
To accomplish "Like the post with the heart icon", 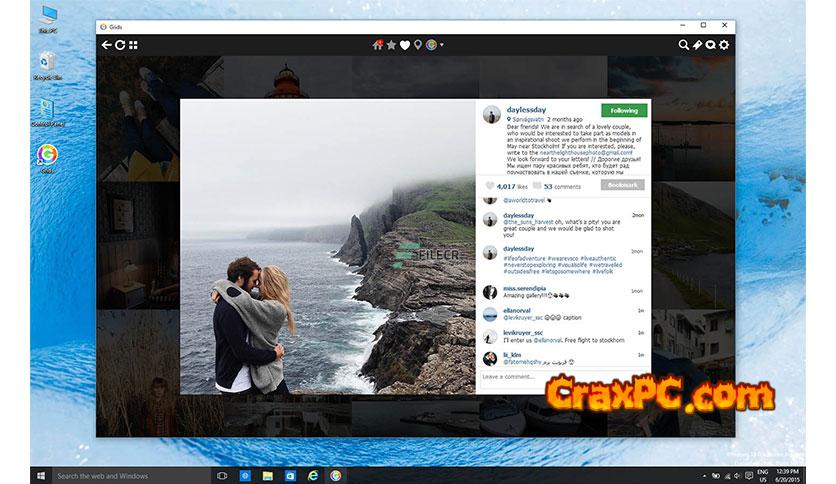I will click(489, 186).
